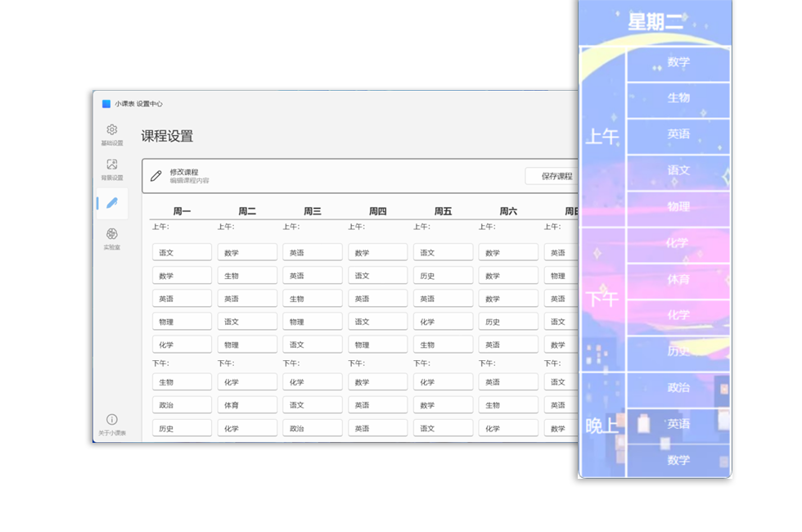Click 政治 field in the 周一 column
The image size is (802, 532).
[182, 405]
